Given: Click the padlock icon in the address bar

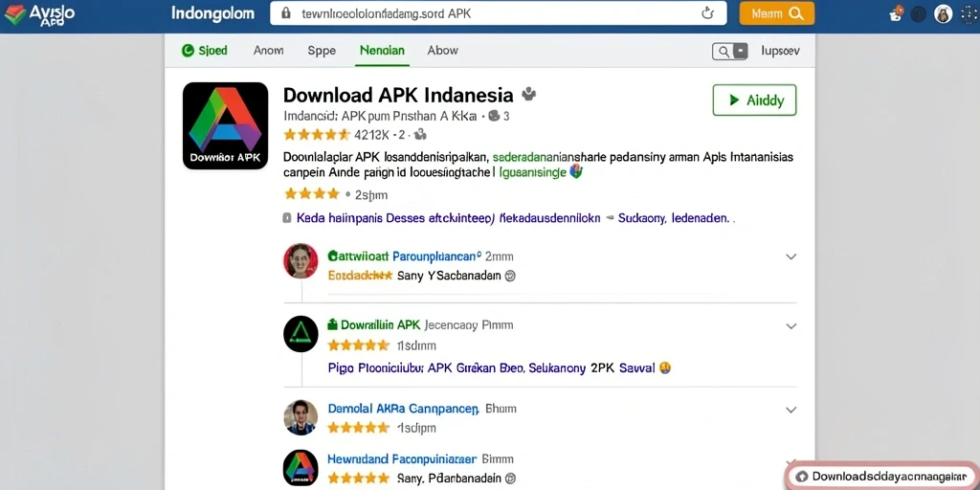Looking at the screenshot, I should point(286,13).
